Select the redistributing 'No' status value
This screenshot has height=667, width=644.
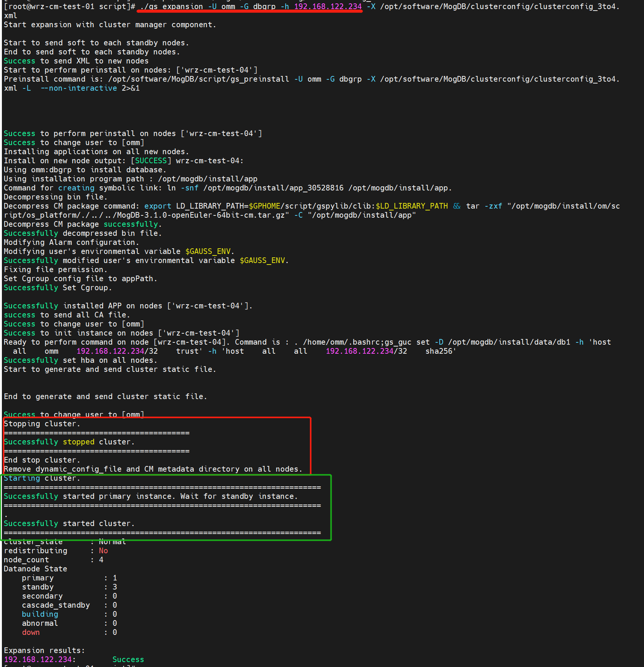(x=103, y=551)
